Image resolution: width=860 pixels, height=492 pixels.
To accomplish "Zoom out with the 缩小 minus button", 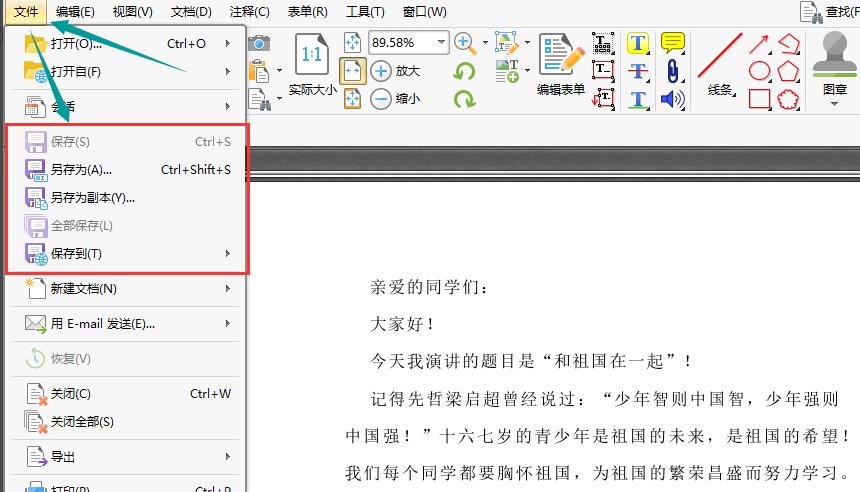I will point(395,99).
